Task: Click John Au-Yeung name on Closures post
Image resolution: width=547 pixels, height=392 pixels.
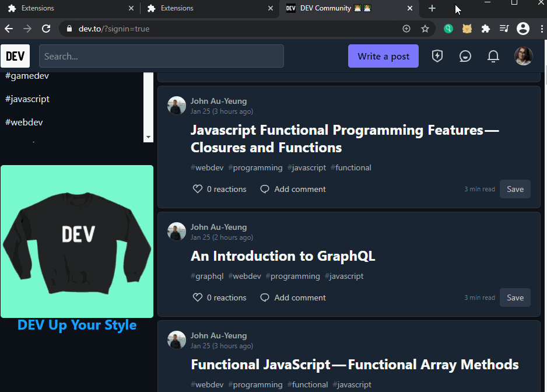Action: point(219,101)
